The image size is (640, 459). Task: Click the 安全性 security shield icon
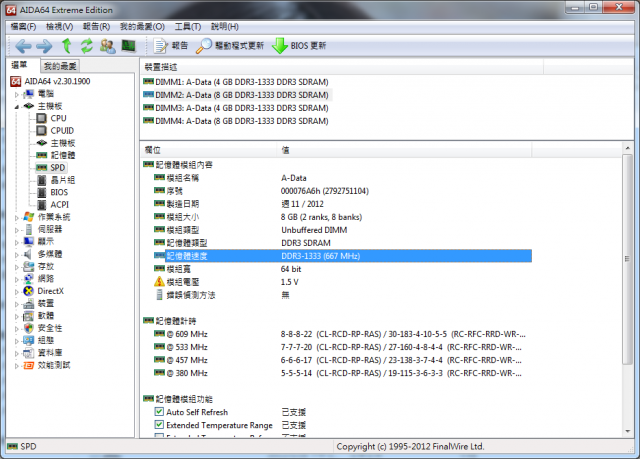click(x=29, y=328)
